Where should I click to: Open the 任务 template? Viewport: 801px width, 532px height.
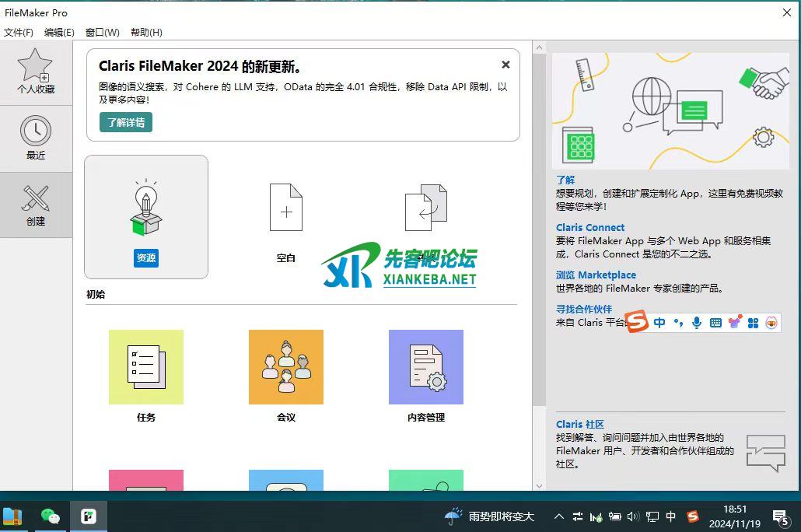click(x=145, y=367)
